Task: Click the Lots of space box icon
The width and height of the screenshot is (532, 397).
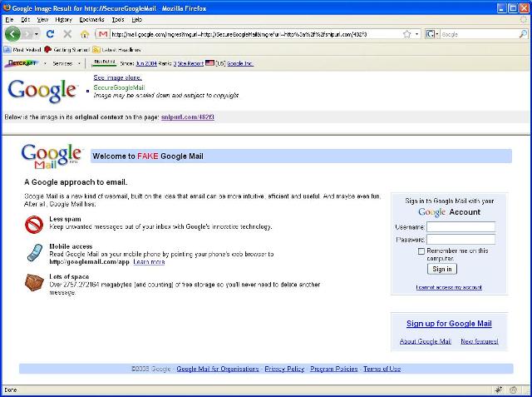Action: (x=34, y=282)
